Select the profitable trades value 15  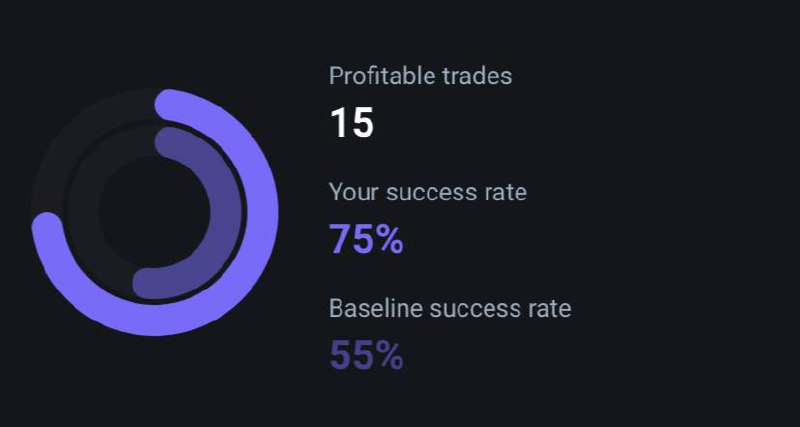pyautogui.click(x=352, y=123)
